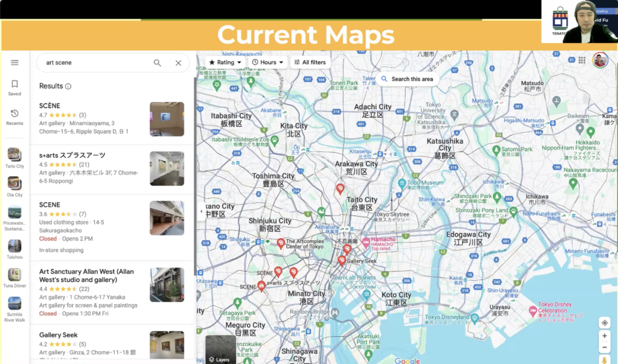Click the Tokyo Disney Celebration hotel pin
This screenshot has height=364, width=618.
[533, 310]
